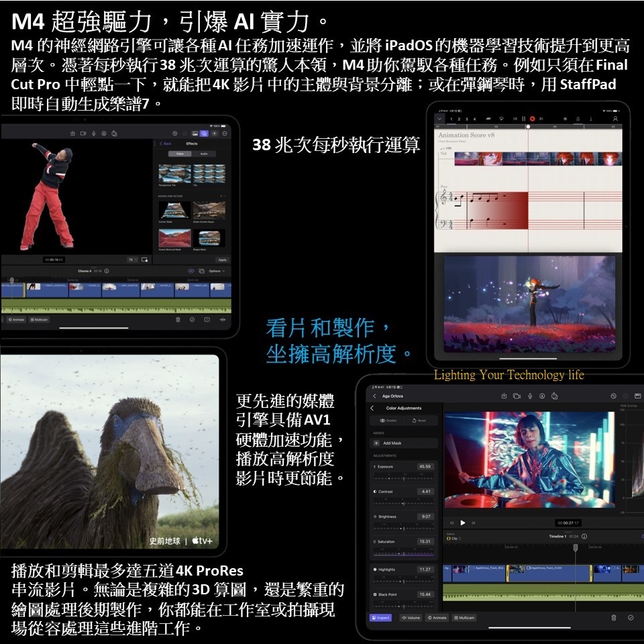
Task: Click the Apply button in Effects
Action: point(222,260)
